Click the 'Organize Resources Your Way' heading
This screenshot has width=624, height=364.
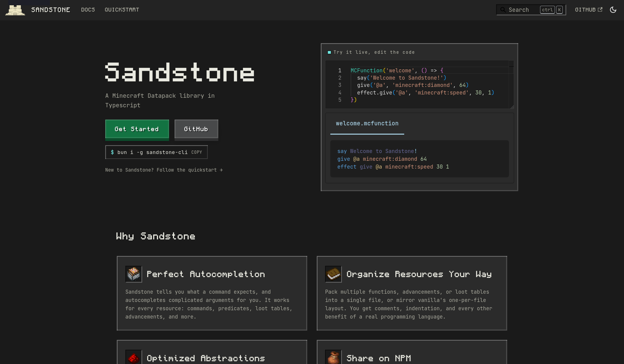pos(419,274)
